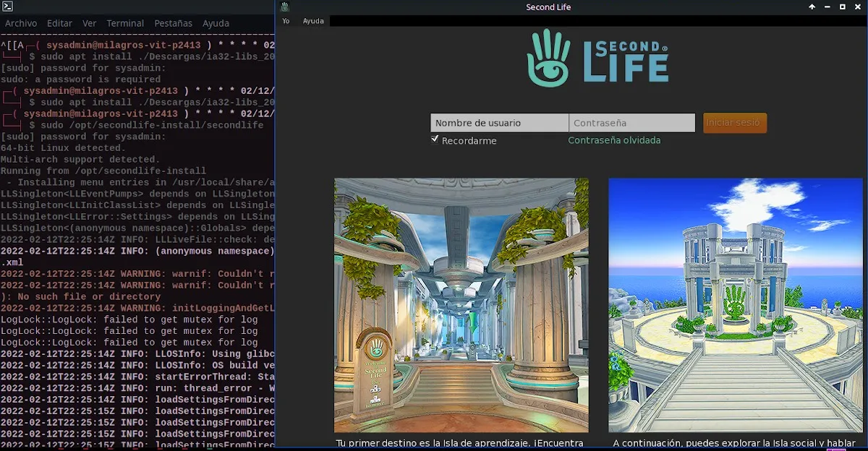Screen dimensions: 868x451
Task: Click the 'No such file or directory' line
Action: pyautogui.click(x=80, y=296)
